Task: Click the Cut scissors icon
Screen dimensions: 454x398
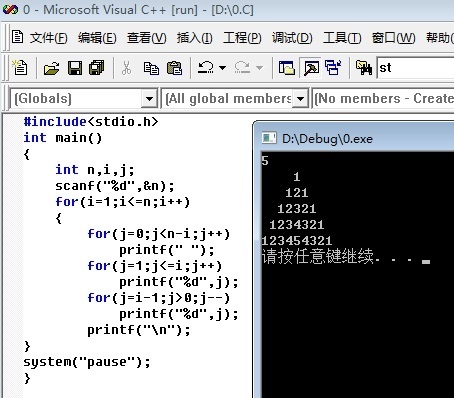Action: 126,68
